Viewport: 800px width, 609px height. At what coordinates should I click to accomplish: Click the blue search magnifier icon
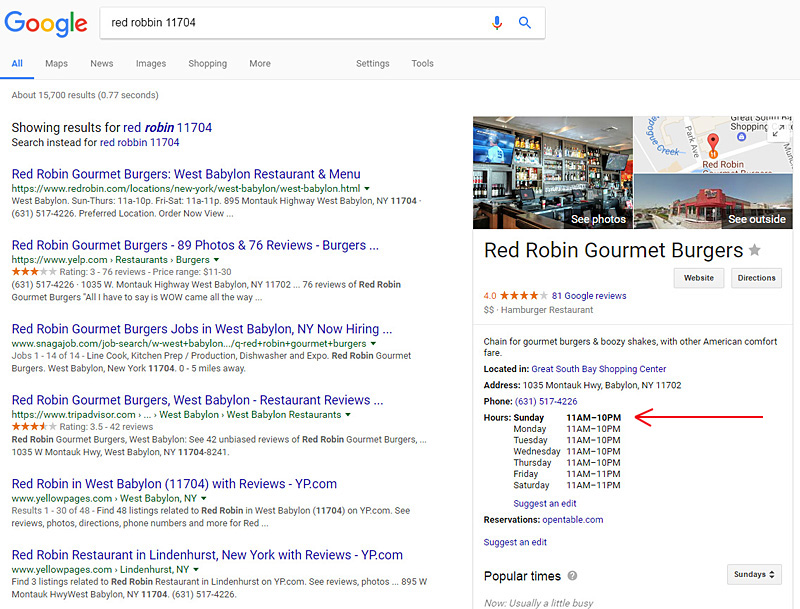[524, 22]
